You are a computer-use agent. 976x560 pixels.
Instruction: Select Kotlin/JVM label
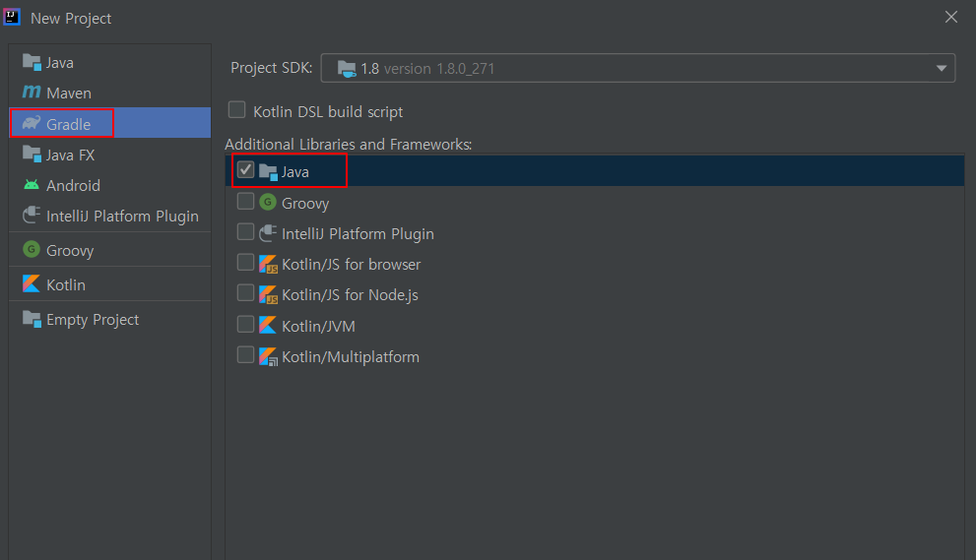(x=319, y=326)
